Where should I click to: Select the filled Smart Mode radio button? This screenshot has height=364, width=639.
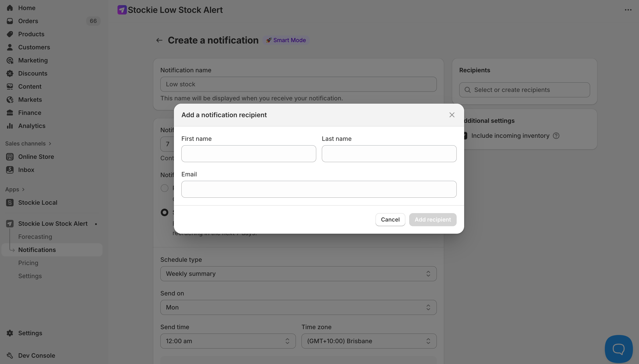click(x=165, y=212)
